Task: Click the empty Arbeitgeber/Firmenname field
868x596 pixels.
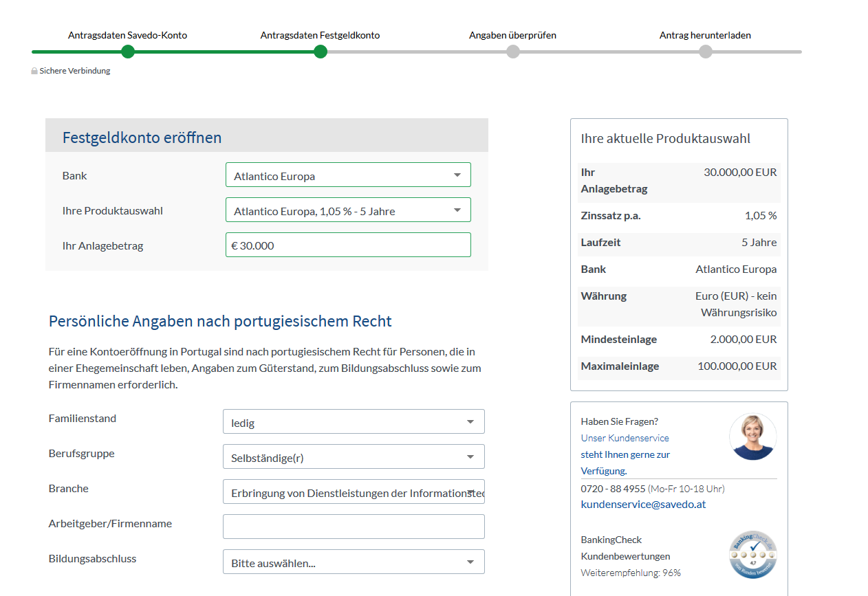Action: (x=353, y=526)
